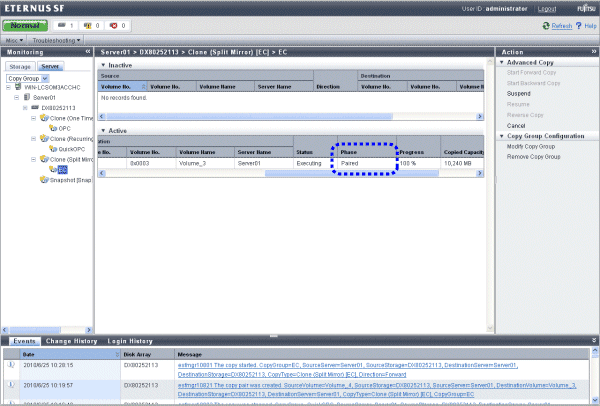This screenshot has width=600, height=406.
Task: Click info icon for 10:19:57 event
Action: click(11, 385)
